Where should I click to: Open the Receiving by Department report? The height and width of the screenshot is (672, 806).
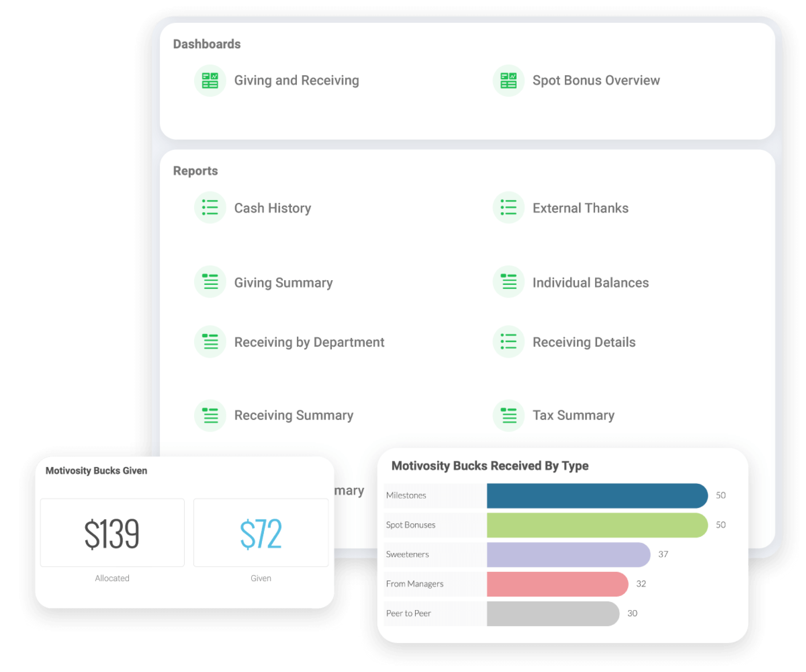pyautogui.click(x=309, y=343)
